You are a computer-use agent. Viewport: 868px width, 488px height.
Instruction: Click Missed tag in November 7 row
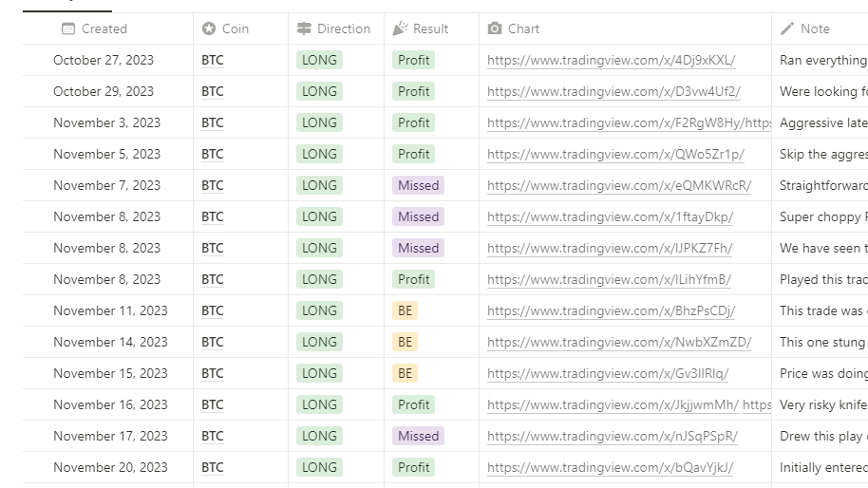tap(418, 185)
